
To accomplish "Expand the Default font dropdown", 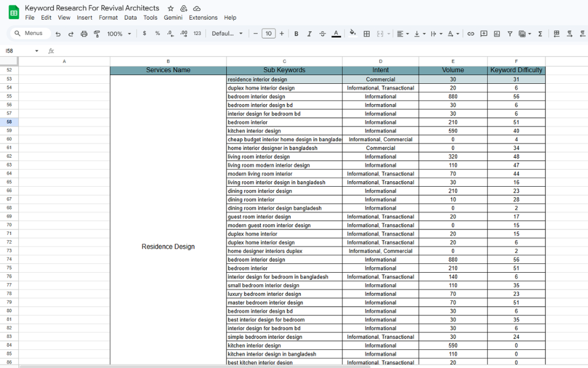I will point(227,34).
